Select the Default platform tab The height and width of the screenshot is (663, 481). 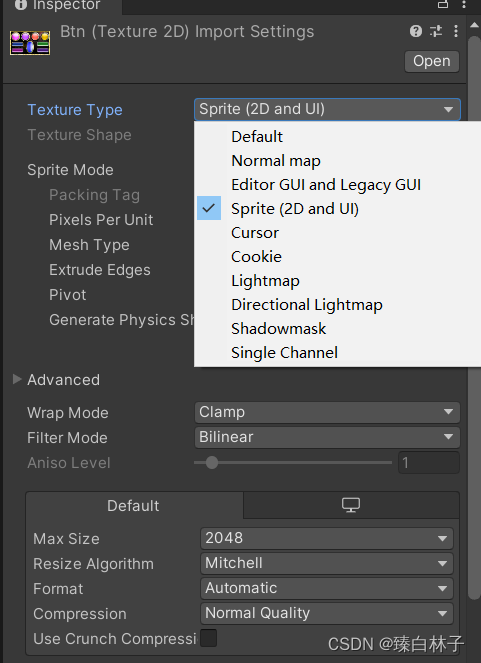[x=134, y=505]
